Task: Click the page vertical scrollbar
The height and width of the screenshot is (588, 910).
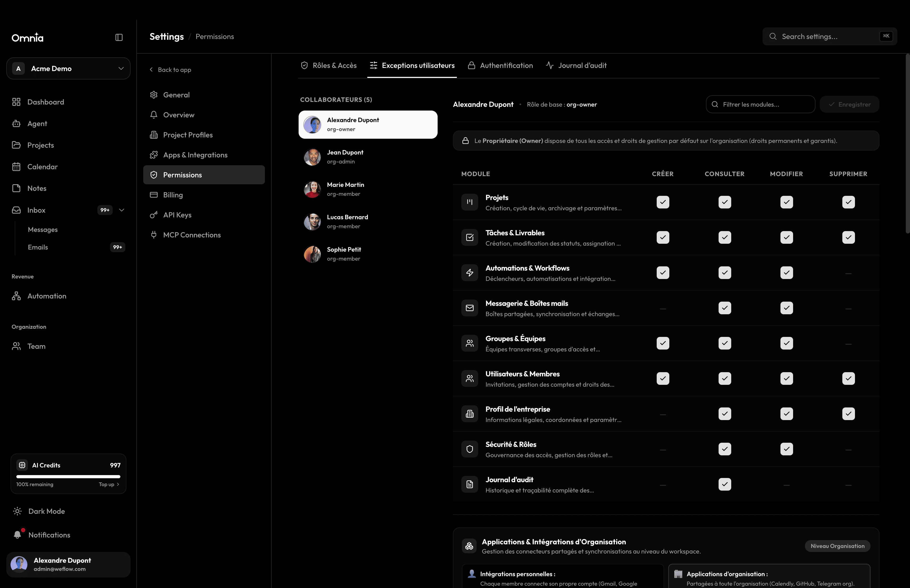Action: pos(907,143)
